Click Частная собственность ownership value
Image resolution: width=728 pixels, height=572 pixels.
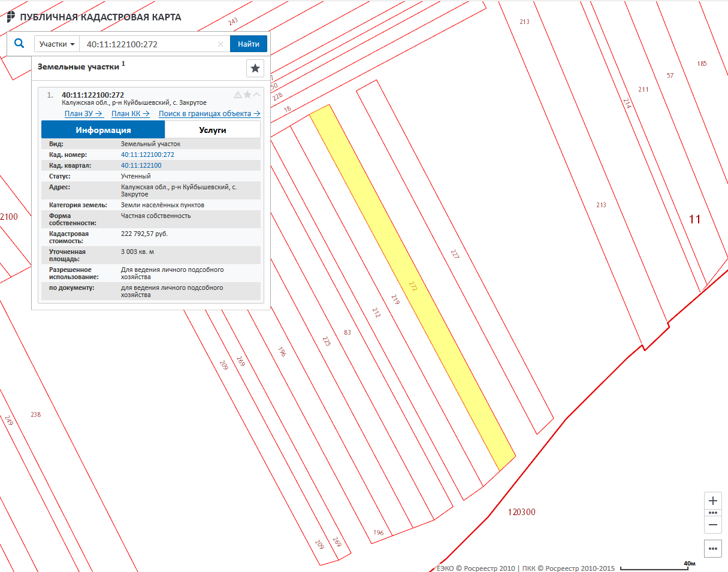pyautogui.click(x=156, y=216)
